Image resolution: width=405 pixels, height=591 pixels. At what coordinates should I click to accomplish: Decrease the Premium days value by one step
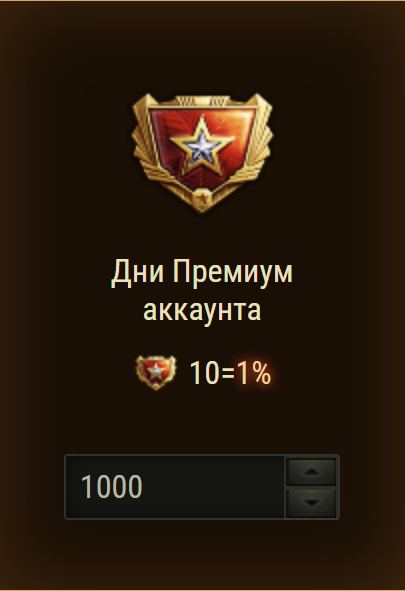point(311,503)
